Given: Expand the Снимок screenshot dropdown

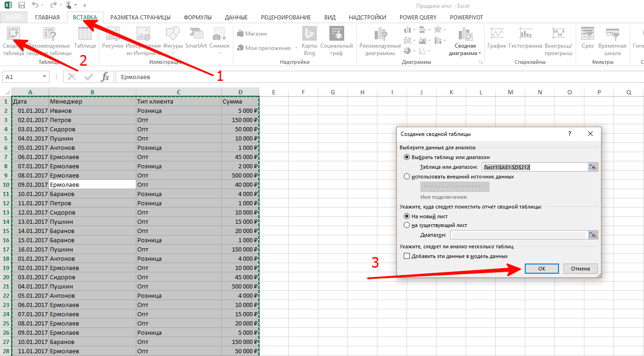Looking at the screenshot, I should pos(219,53).
